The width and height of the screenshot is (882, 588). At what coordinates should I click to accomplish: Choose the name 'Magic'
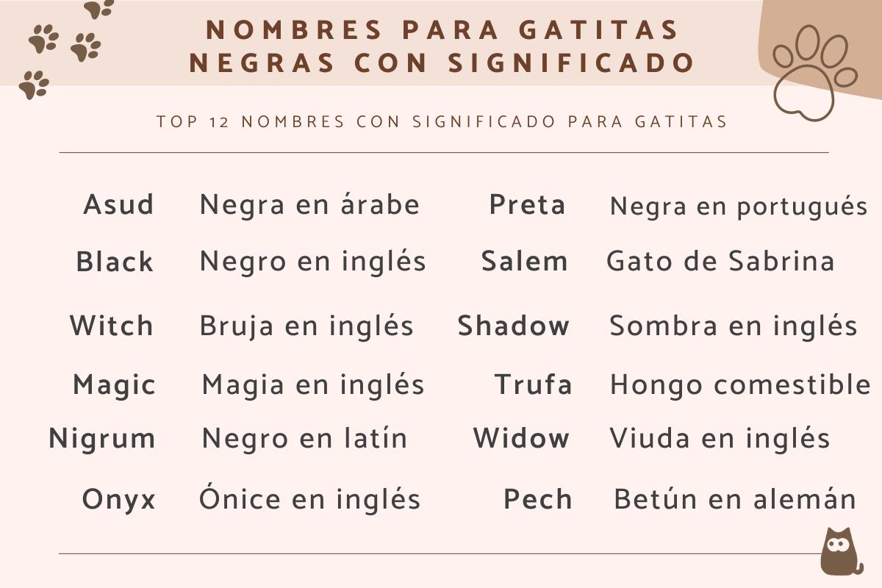click(x=114, y=384)
